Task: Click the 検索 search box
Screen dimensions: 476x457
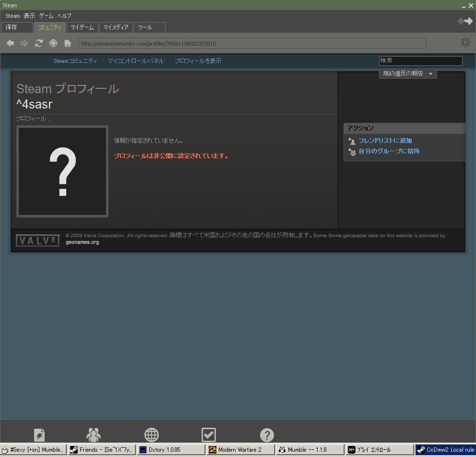Action: (420, 61)
